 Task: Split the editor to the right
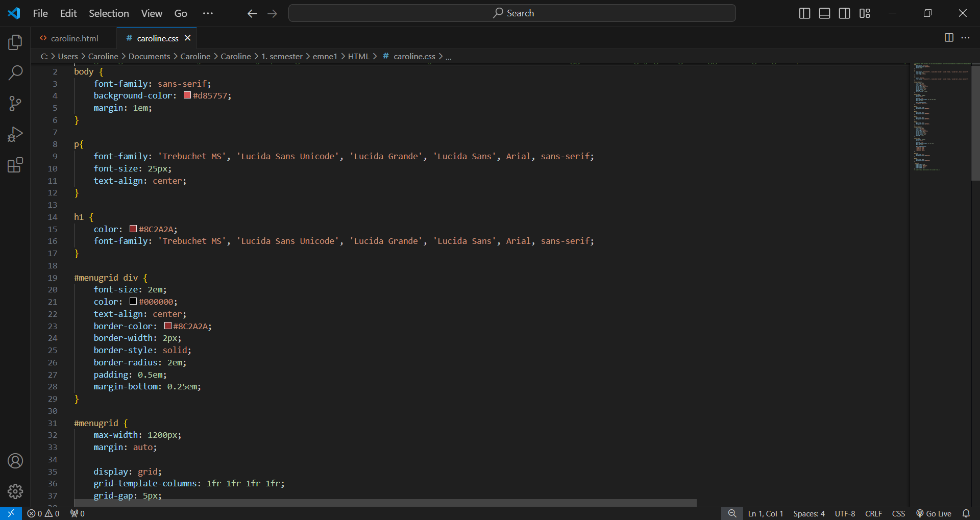[949, 38]
